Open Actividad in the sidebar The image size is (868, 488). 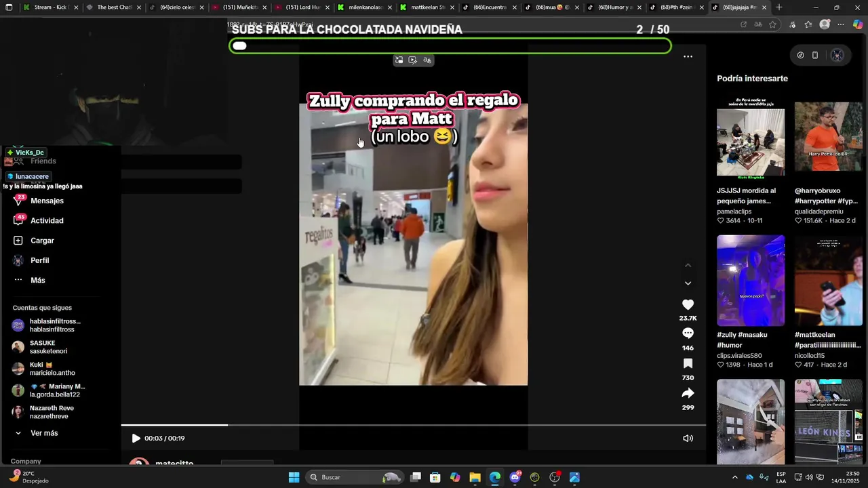click(x=39, y=220)
